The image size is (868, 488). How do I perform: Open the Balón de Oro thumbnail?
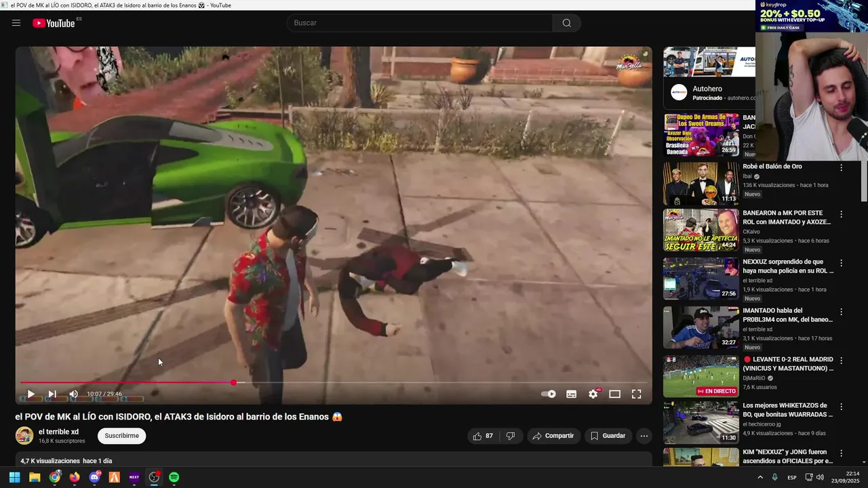point(701,184)
